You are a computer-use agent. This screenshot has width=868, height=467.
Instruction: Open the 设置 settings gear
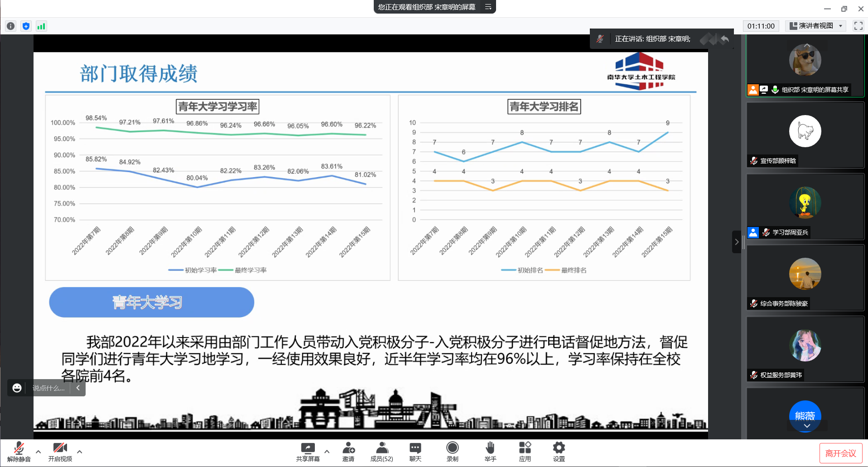pos(559,452)
